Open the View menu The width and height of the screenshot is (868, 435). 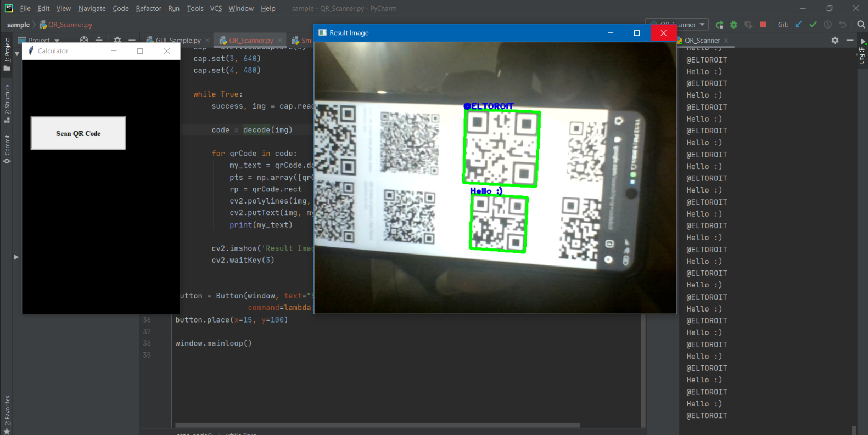(x=64, y=9)
